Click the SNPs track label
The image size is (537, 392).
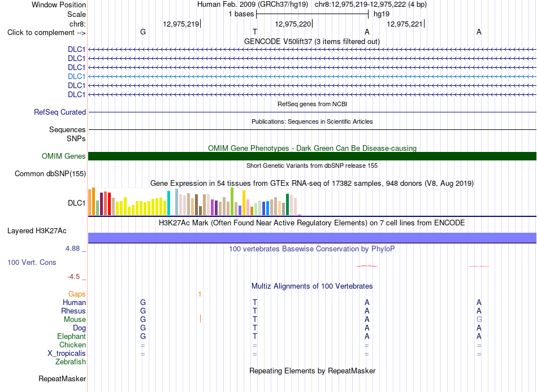[76, 138]
